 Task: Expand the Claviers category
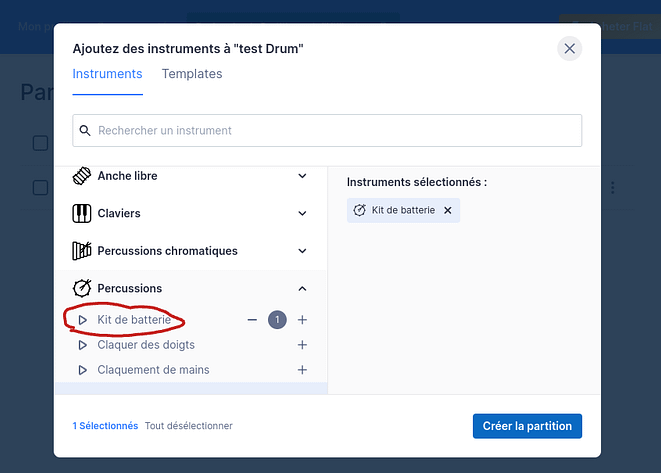(302, 213)
